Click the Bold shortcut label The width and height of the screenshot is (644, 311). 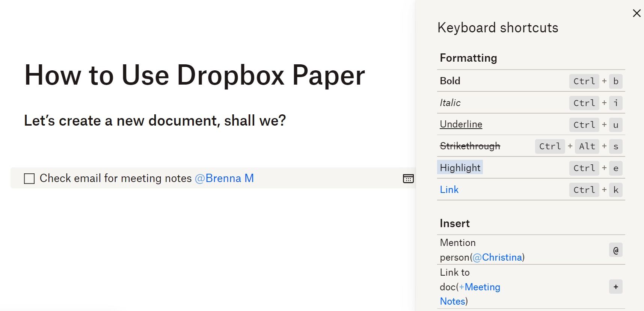[x=450, y=81]
